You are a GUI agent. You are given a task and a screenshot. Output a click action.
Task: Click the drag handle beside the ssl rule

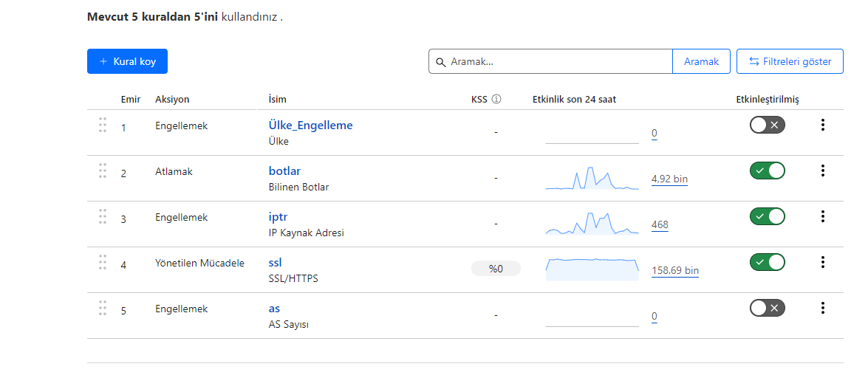[103, 262]
